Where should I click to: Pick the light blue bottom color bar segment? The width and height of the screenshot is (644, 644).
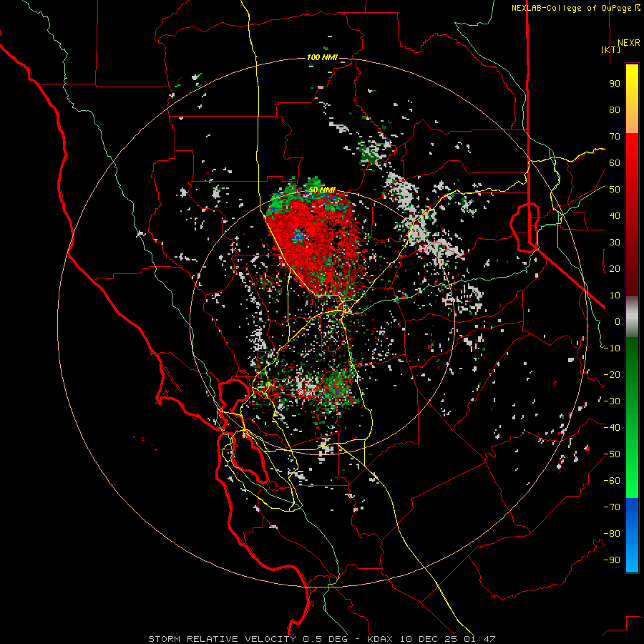point(632,559)
